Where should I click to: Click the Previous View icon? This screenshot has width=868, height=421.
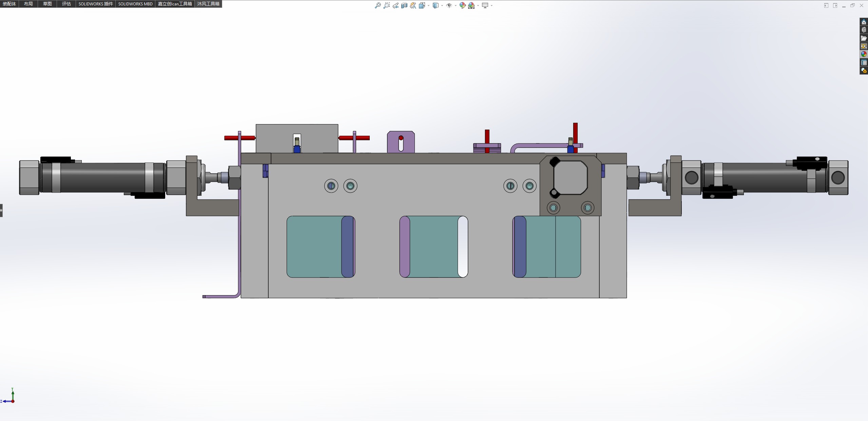pos(396,5)
